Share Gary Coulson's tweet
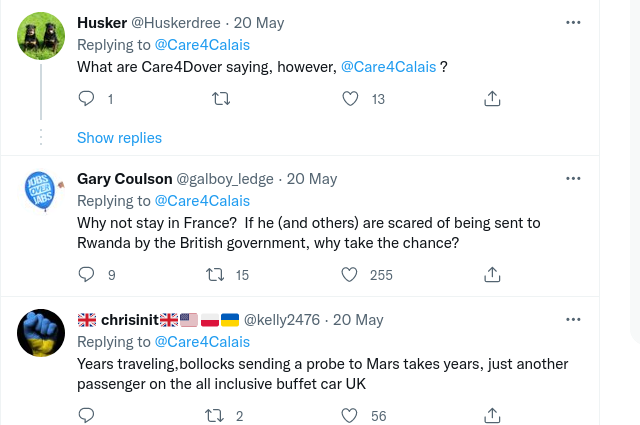Screen dimensions: 640x425 (492, 274)
